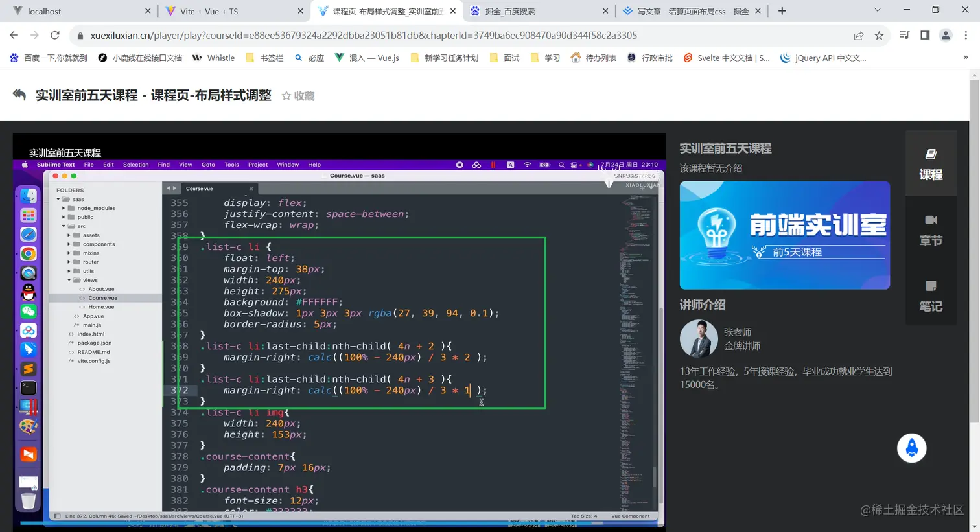
Task: Open the Chrome profile avatar menu
Action: tap(946, 36)
